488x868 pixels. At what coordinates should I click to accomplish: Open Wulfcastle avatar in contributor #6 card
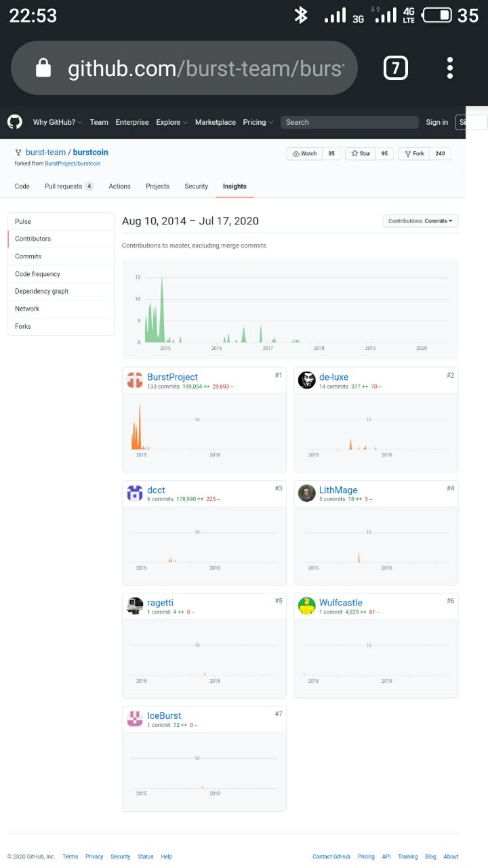coord(307,606)
